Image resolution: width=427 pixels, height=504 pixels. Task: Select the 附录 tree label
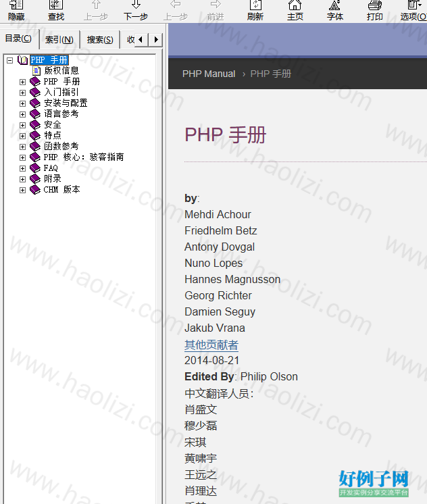pyautogui.click(x=53, y=179)
